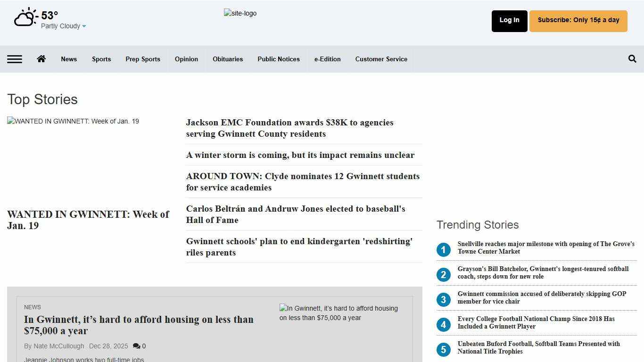Expand the Partly Cloudy weather dropdown arrow
This screenshot has height=362, width=644.
click(84, 26)
